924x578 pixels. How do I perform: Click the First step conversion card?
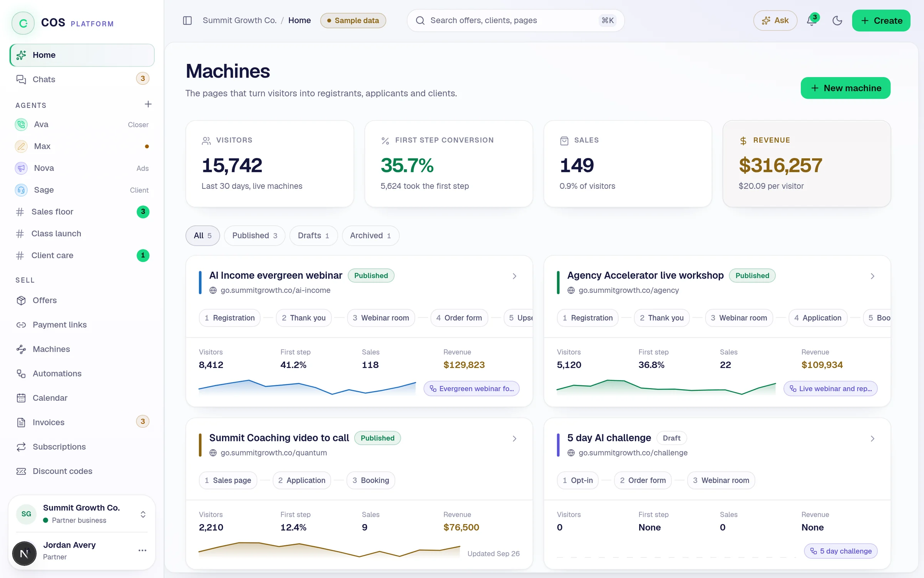449,164
